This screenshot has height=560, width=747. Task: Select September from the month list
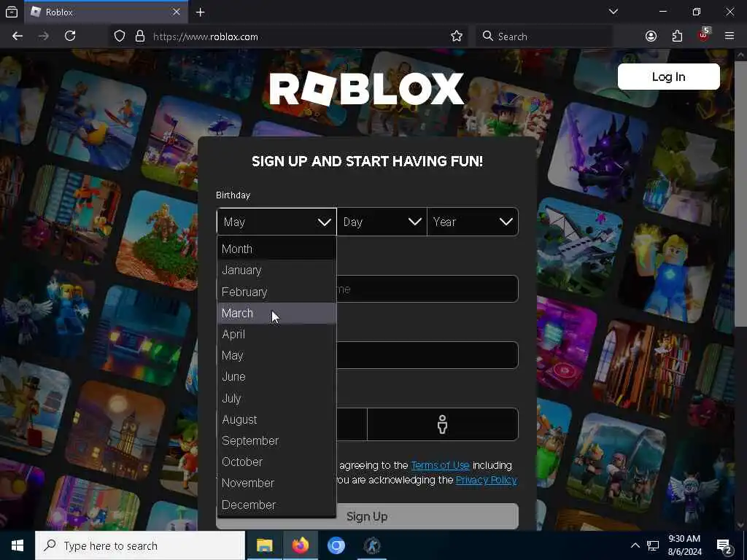276,440
